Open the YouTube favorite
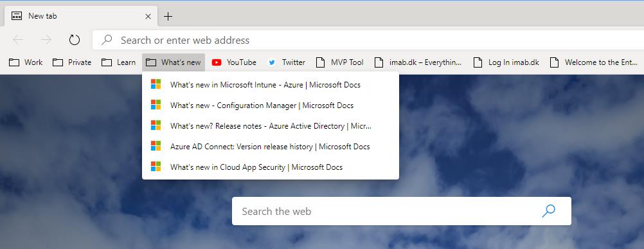This screenshot has height=249, width=644. (x=234, y=62)
